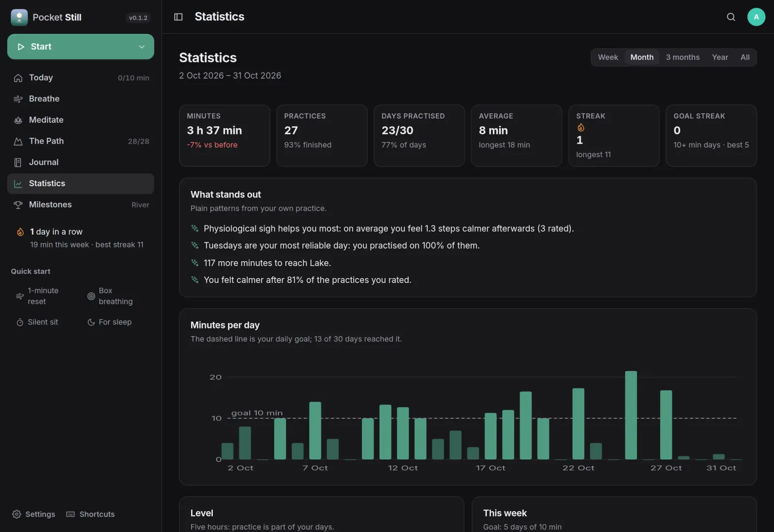Image resolution: width=774 pixels, height=532 pixels.
Task: Click the Settings gear icon
Action: point(16,514)
